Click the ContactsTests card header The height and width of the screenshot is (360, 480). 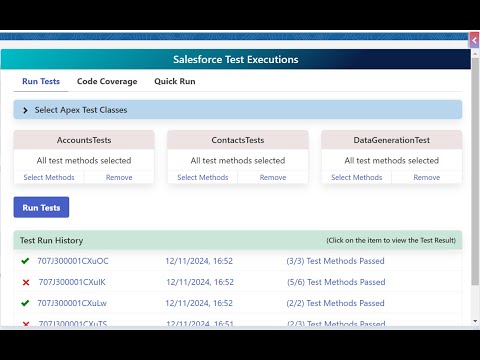[x=238, y=140]
